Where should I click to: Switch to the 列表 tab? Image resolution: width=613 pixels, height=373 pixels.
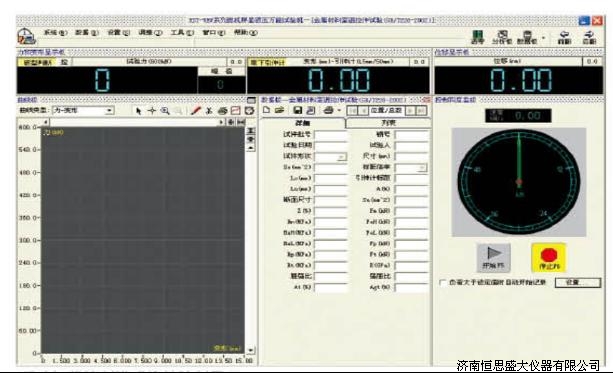(x=388, y=123)
